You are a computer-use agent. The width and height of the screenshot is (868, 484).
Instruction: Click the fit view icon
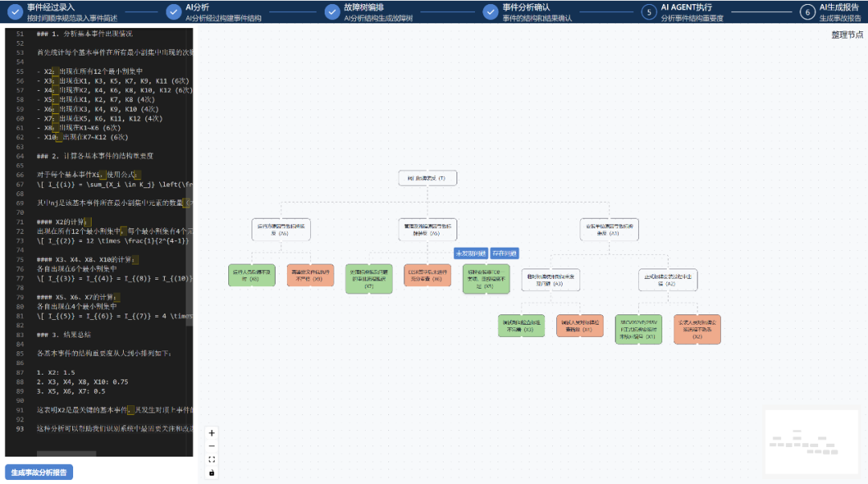pyautogui.click(x=212, y=459)
